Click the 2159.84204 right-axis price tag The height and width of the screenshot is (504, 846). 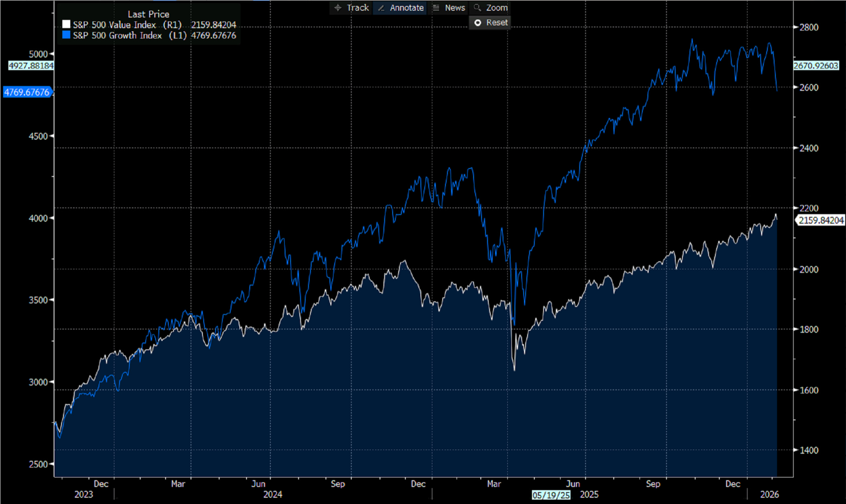[821, 220]
